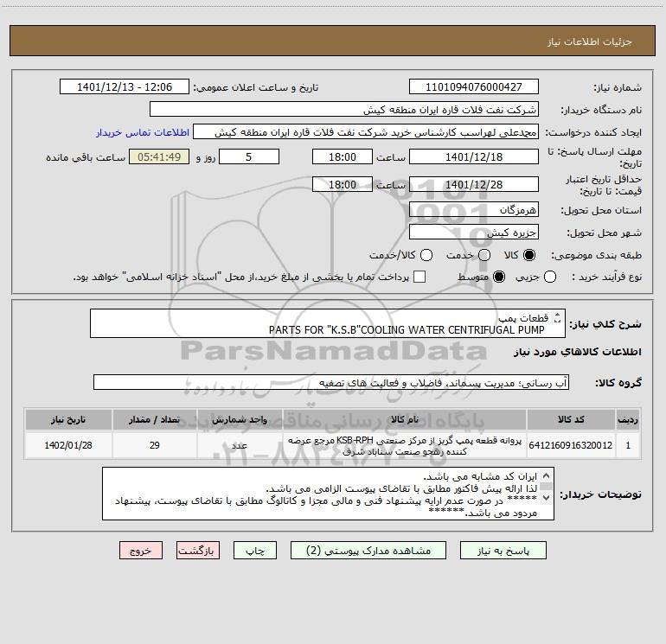Click the buyer organization name field
This screenshot has height=644, width=666.
pos(344,110)
